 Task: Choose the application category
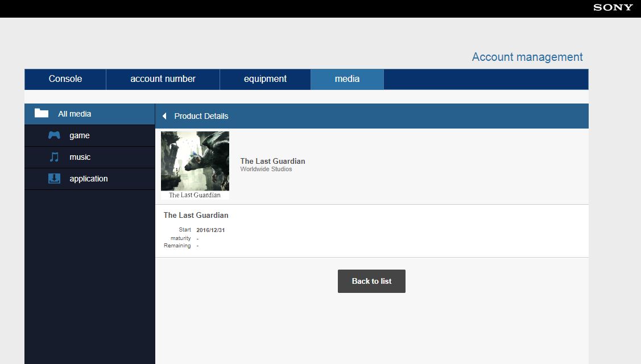[x=90, y=179]
